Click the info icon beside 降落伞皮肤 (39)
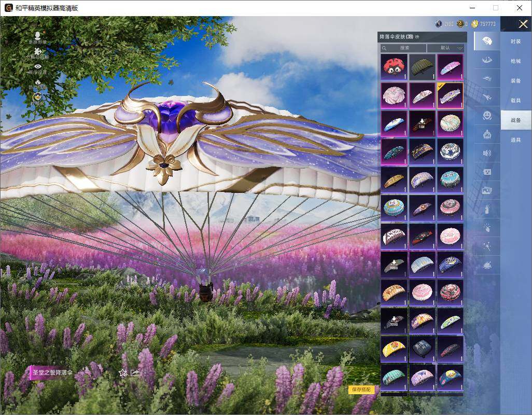The height and width of the screenshot is (415, 532). pyautogui.click(x=417, y=37)
